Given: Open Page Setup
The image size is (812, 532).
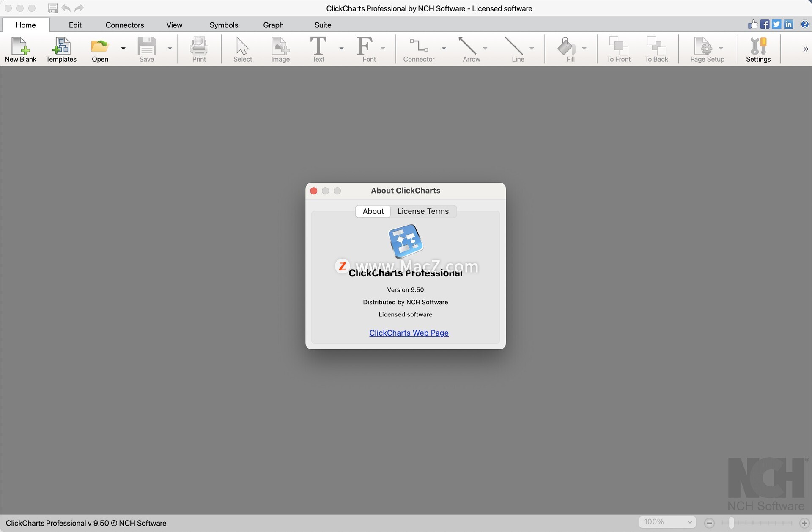Looking at the screenshot, I should (707, 49).
